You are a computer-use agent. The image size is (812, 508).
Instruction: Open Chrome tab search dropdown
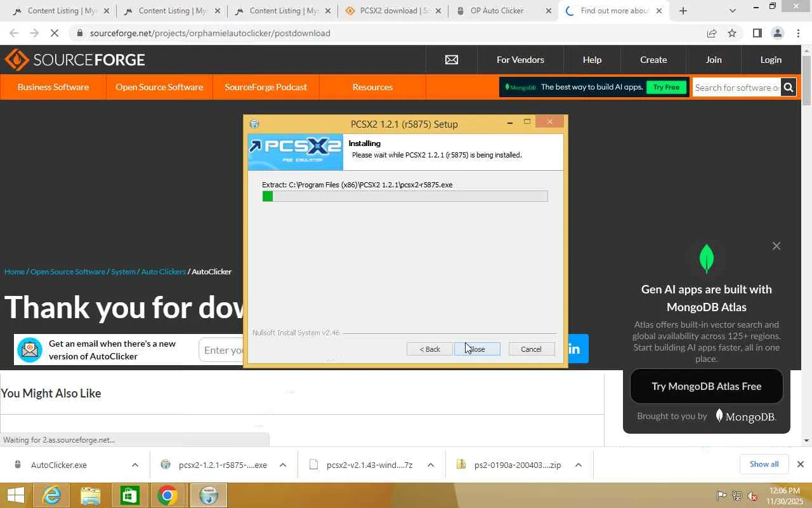(x=733, y=11)
